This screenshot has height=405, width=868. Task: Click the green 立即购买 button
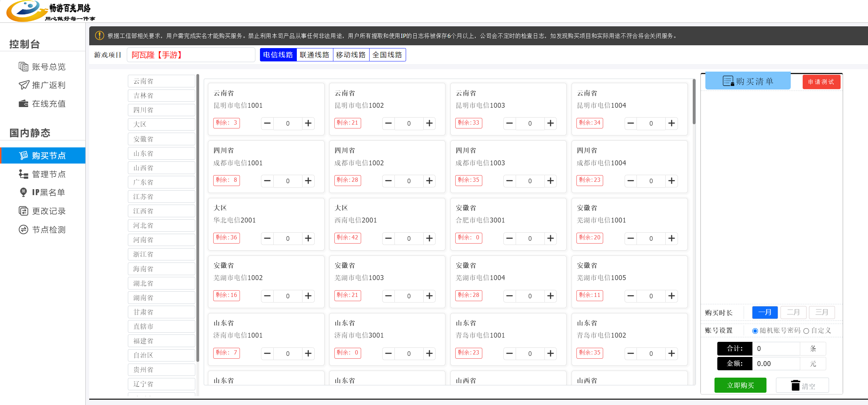[x=740, y=385]
